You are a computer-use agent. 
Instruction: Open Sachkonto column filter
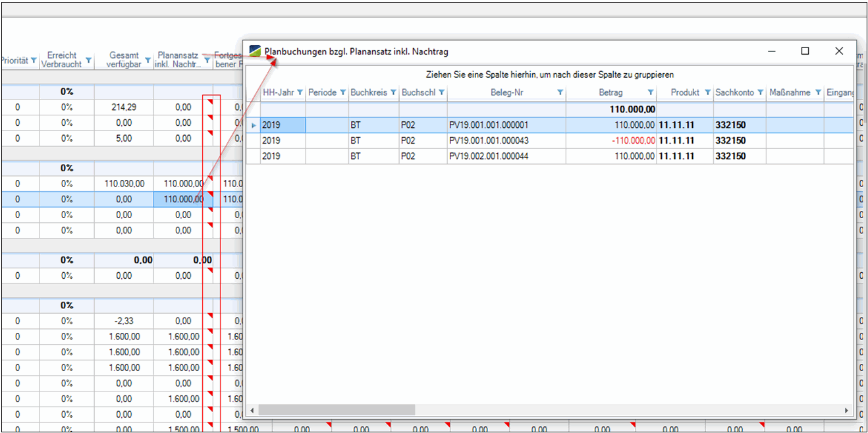(x=760, y=93)
